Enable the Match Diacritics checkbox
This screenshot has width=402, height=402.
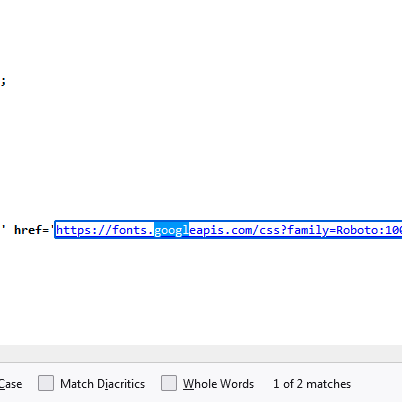tap(46, 383)
